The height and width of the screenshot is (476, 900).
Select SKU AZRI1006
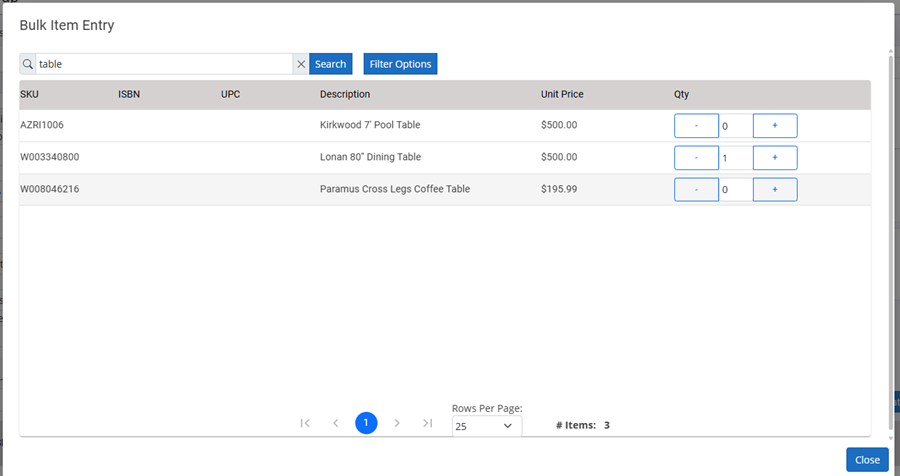(42, 125)
